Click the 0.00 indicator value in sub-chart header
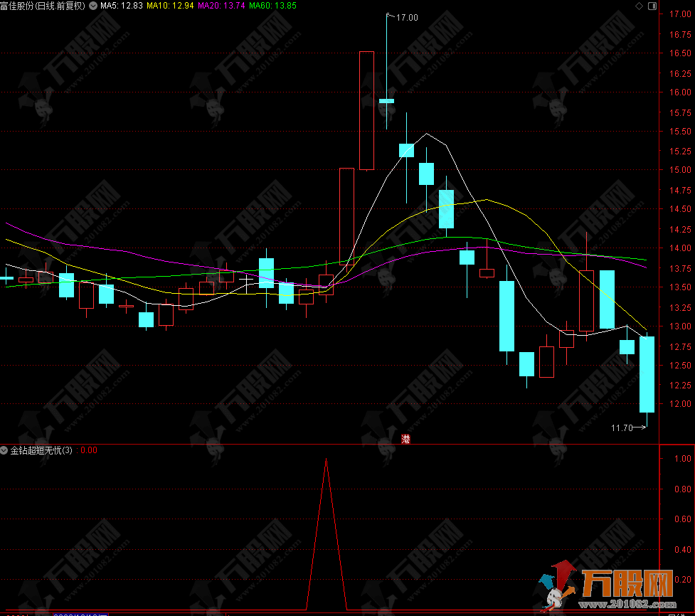The height and width of the screenshot is (616, 695). coord(88,450)
